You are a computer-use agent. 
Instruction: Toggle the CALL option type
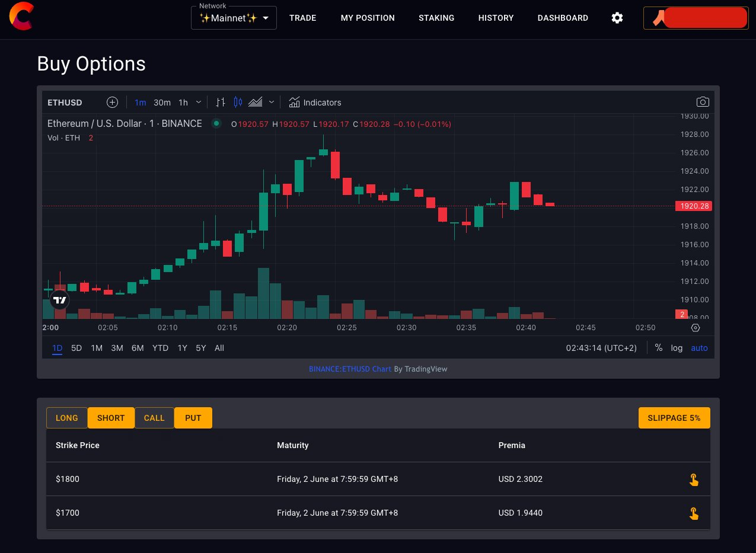click(x=154, y=418)
